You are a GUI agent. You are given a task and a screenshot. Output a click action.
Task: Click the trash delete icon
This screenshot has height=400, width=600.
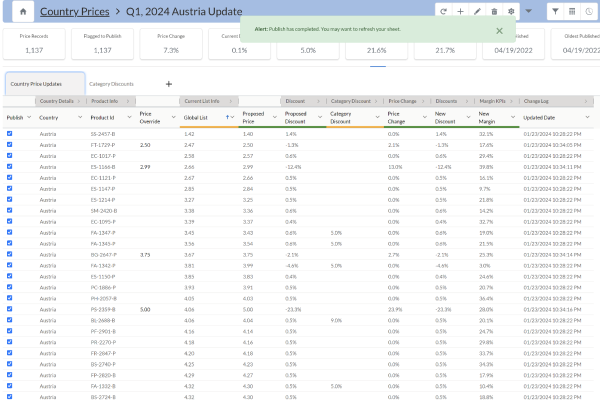pos(494,11)
